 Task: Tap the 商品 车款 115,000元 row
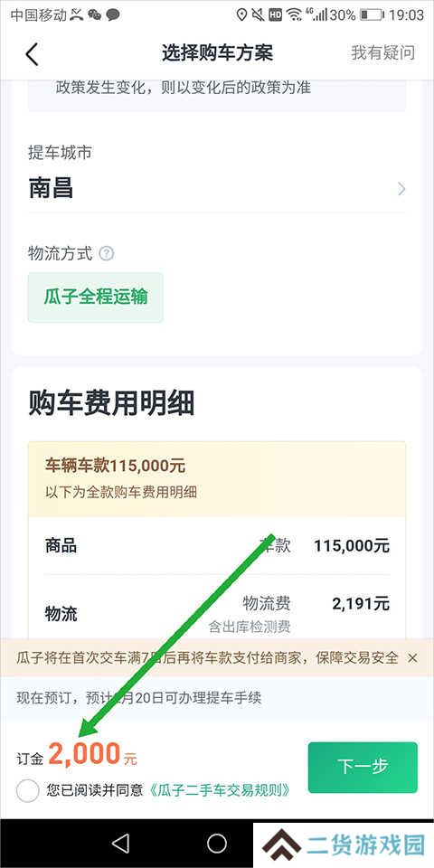pos(217,546)
